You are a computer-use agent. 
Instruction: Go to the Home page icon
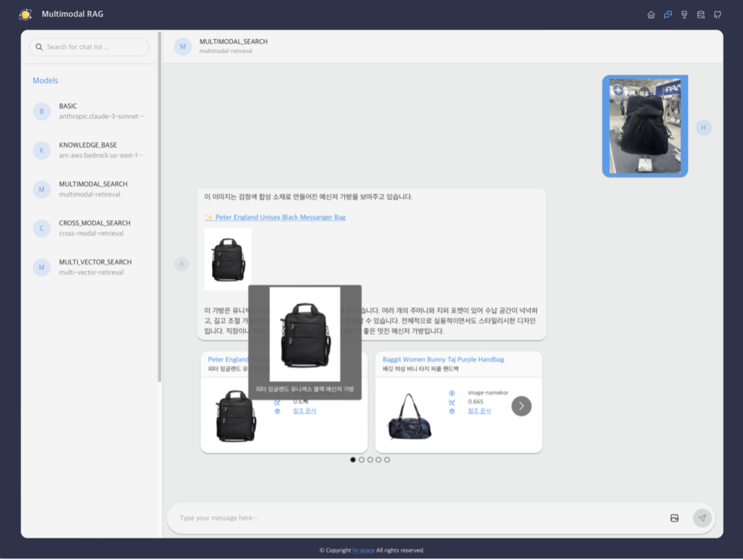pos(651,15)
